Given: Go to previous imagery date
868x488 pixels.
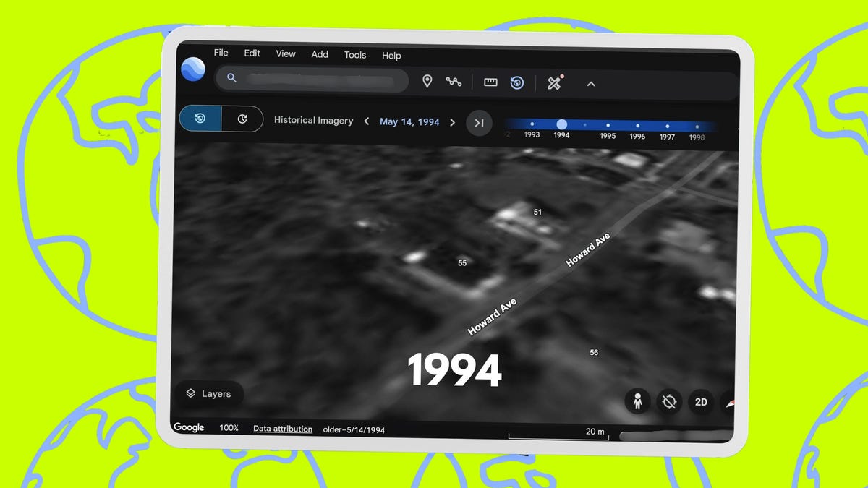Looking at the screenshot, I should point(367,121).
